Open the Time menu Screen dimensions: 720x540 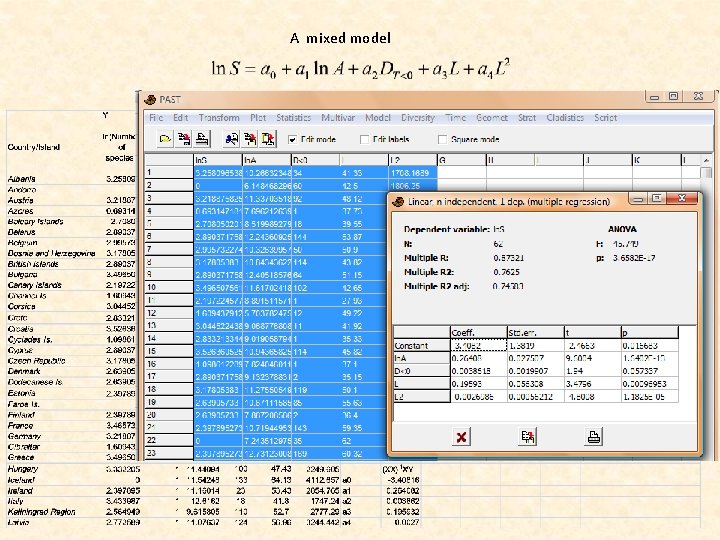click(x=456, y=118)
